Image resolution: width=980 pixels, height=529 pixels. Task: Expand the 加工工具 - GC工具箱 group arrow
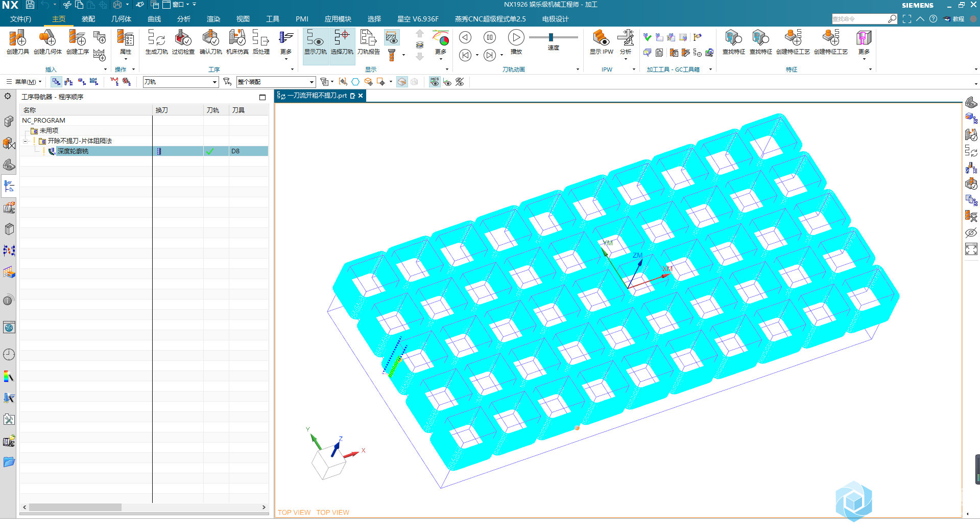[710, 70]
